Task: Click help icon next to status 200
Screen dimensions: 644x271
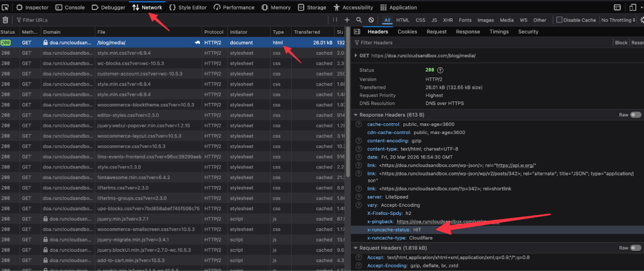Action: [x=441, y=70]
